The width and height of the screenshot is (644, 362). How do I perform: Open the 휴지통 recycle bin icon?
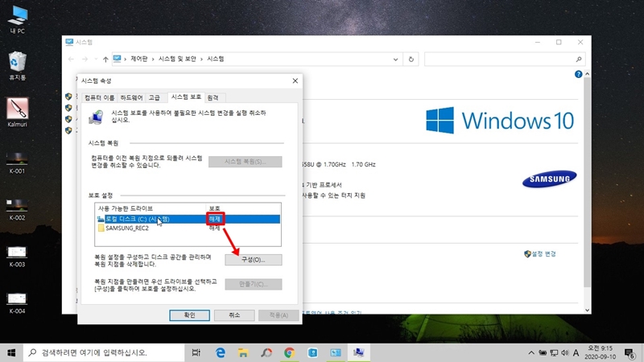coord(17,66)
